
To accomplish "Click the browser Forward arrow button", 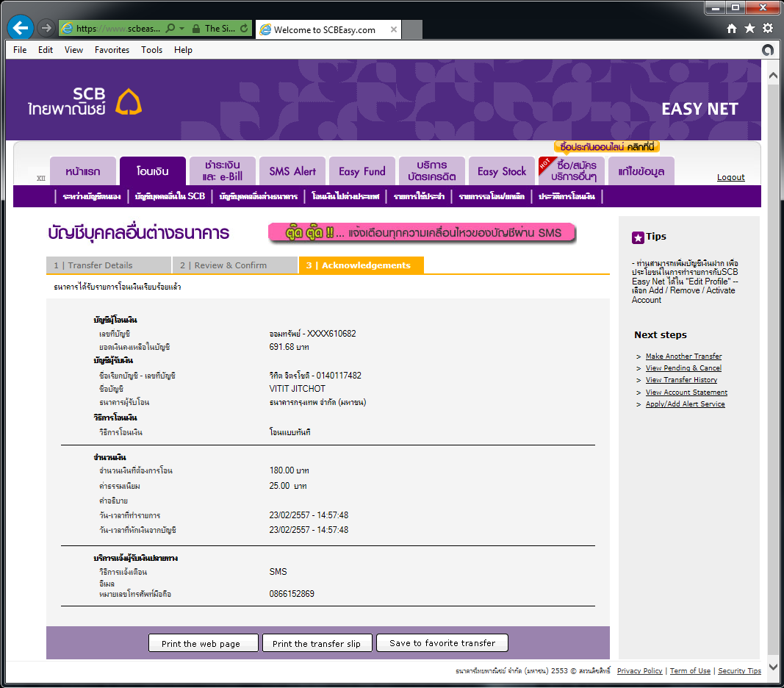I will (x=46, y=28).
